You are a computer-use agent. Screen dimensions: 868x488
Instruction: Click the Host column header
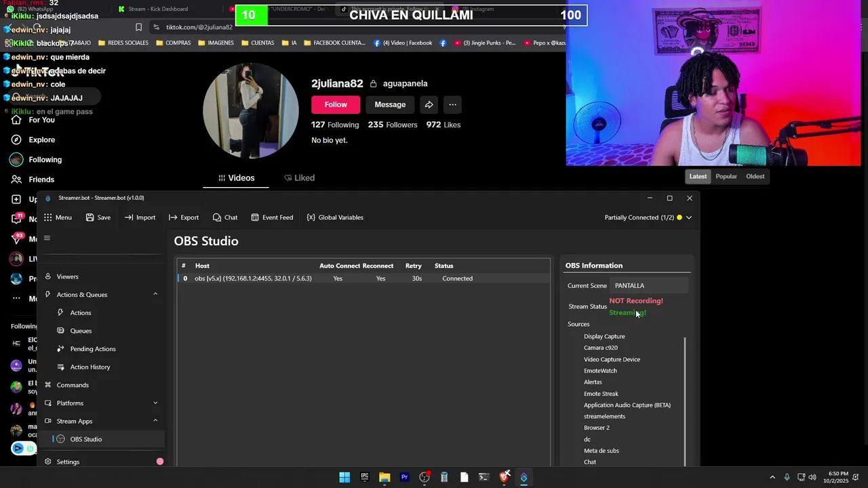click(202, 266)
